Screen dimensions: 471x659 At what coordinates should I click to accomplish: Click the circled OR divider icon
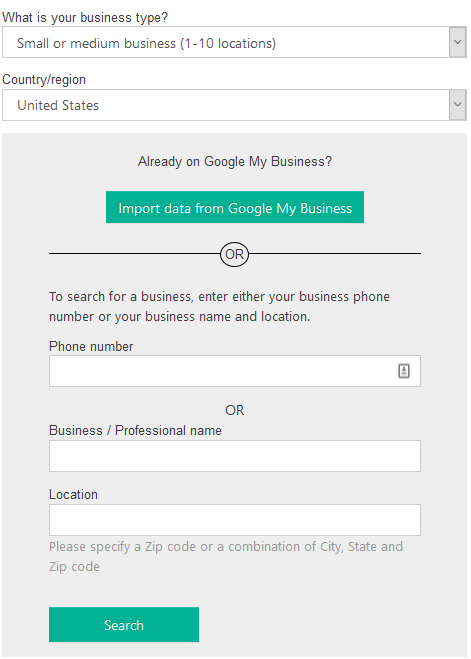(234, 254)
